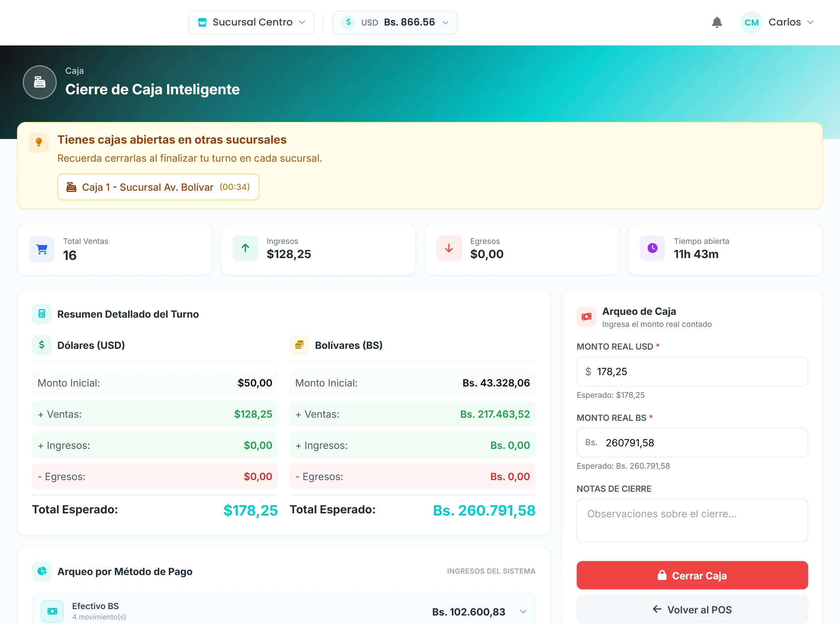
Task: Click the Total Ventas count 16
Action: [x=70, y=255]
